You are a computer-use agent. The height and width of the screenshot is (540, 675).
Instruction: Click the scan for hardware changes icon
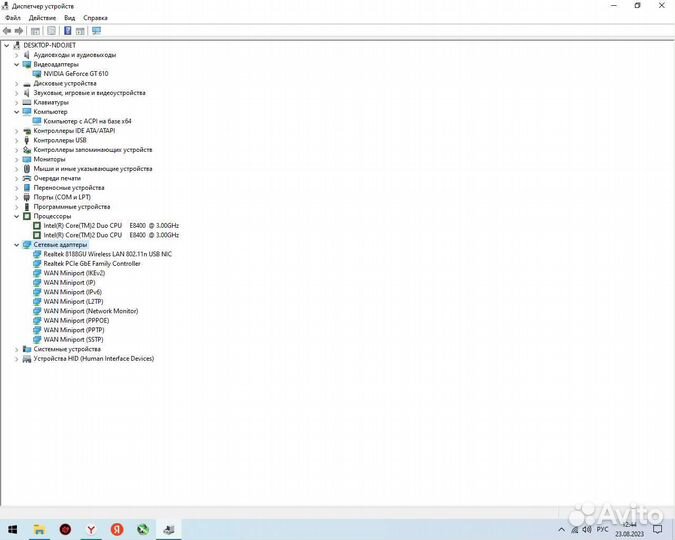coord(96,31)
